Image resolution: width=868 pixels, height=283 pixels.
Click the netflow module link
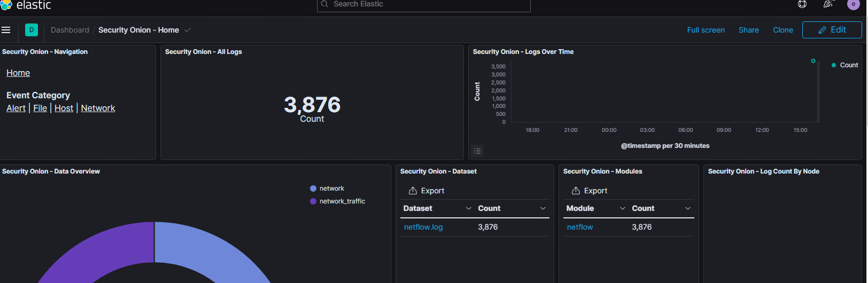[580, 227]
